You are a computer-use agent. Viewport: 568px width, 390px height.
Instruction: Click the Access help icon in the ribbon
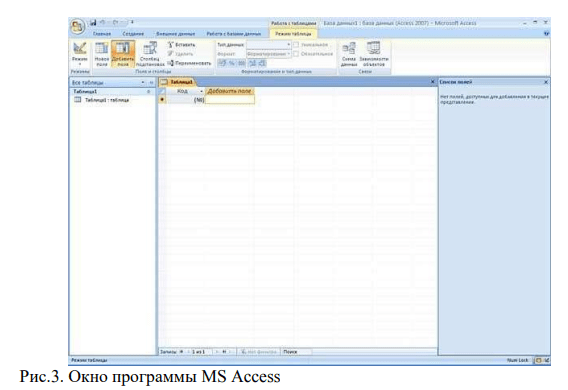pos(546,34)
